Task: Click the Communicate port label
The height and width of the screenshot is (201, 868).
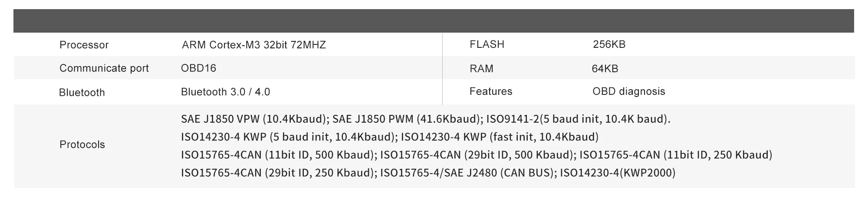Action: 104,68
